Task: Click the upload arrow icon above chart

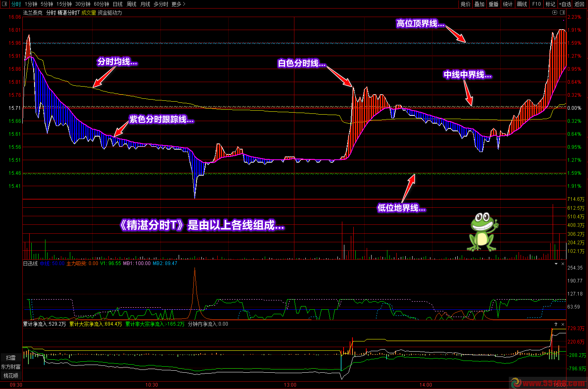Action: click(x=555, y=13)
